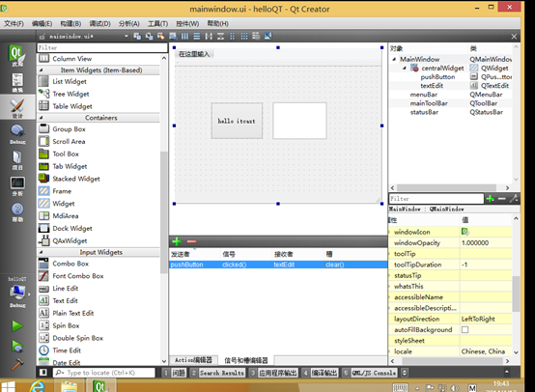Toggle sidebar visibility button at bottom-left
The height and width of the screenshot is (392, 535).
(43, 373)
